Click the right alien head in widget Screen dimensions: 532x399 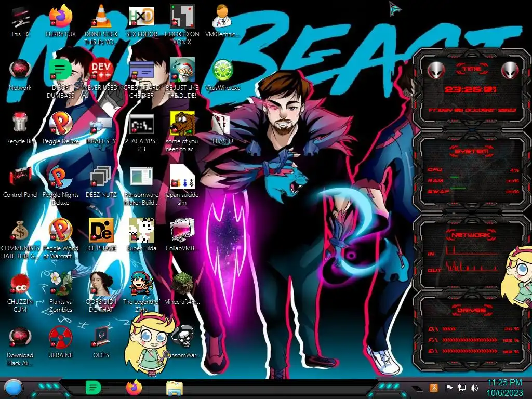point(510,70)
